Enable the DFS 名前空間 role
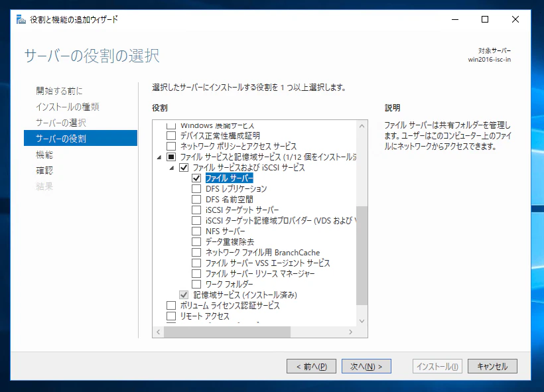 pyautogui.click(x=196, y=200)
